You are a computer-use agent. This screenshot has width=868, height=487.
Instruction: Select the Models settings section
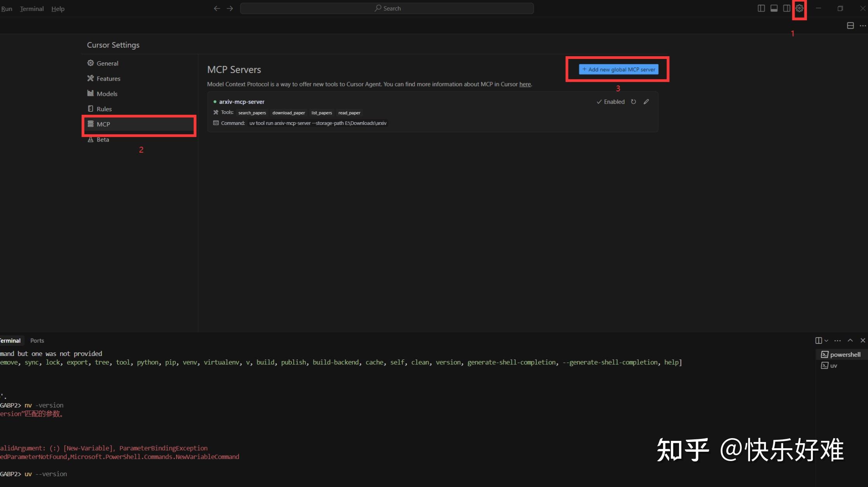(107, 93)
